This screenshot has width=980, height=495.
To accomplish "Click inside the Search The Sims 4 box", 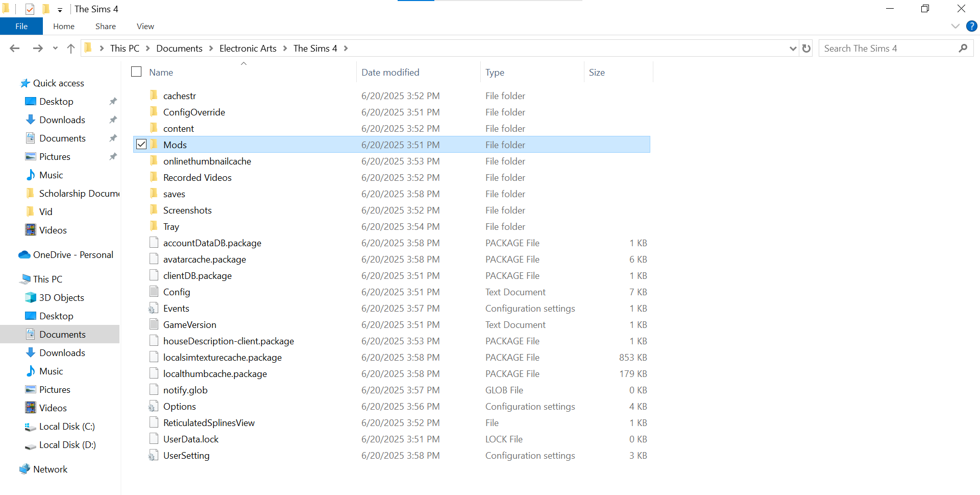I will [888, 48].
